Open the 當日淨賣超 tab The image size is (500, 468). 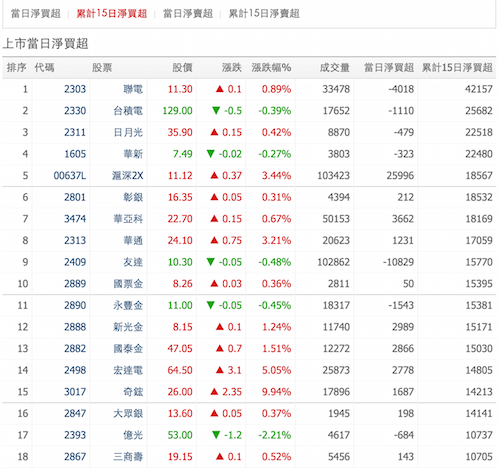click(188, 14)
